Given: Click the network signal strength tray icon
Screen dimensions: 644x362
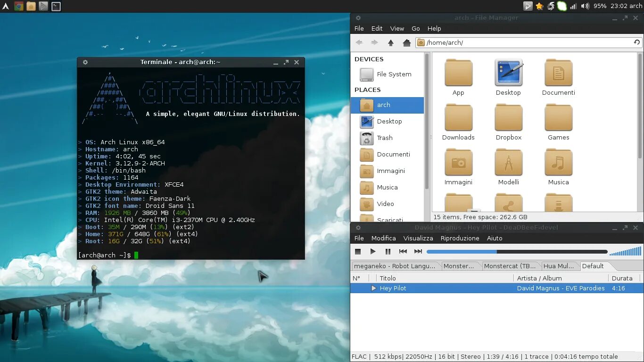Looking at the screenshot, I should [x=573, y=6].
